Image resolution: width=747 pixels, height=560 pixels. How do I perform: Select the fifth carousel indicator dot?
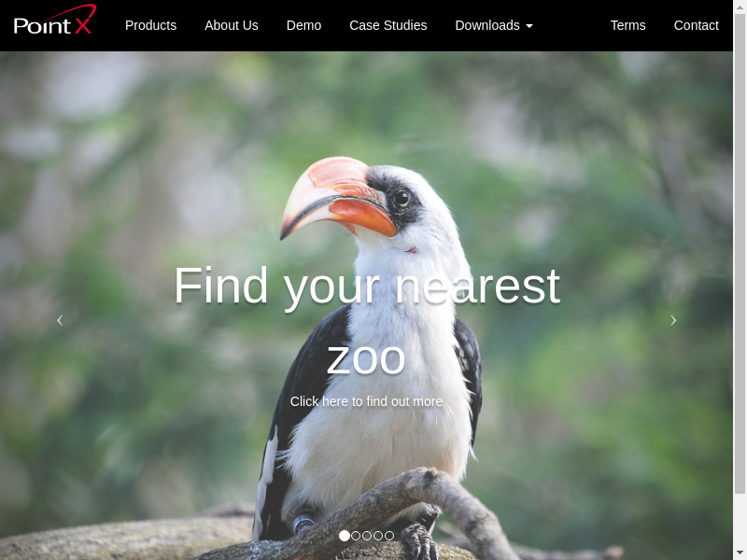pos(389,536)
